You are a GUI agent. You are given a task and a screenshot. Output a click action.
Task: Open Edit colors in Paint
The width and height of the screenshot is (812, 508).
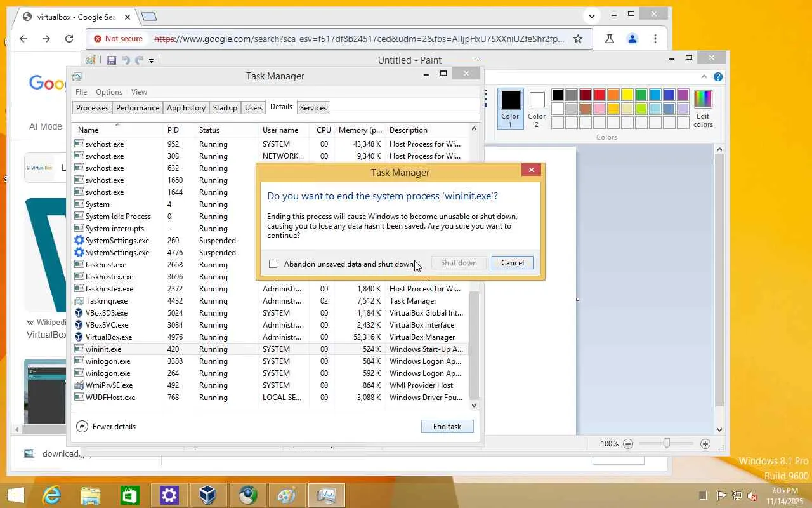[x=703, y=109]
